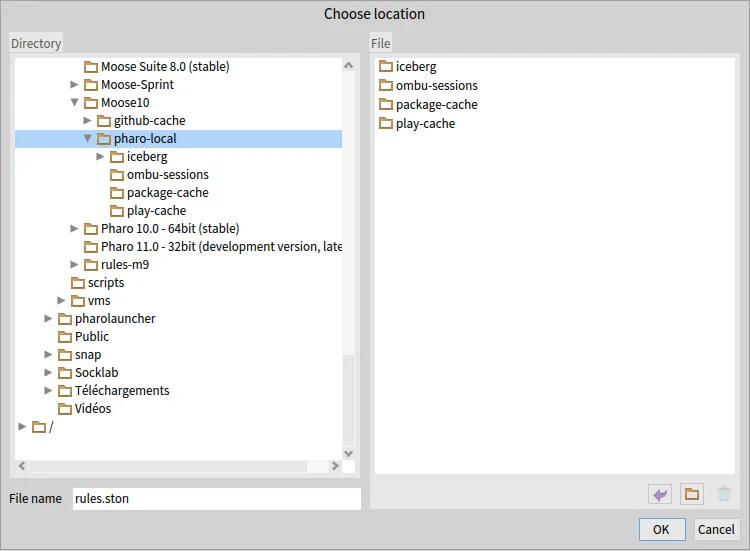Expand the github-cache folder
This screenshot has height=551, width=750.
[88, 121]
